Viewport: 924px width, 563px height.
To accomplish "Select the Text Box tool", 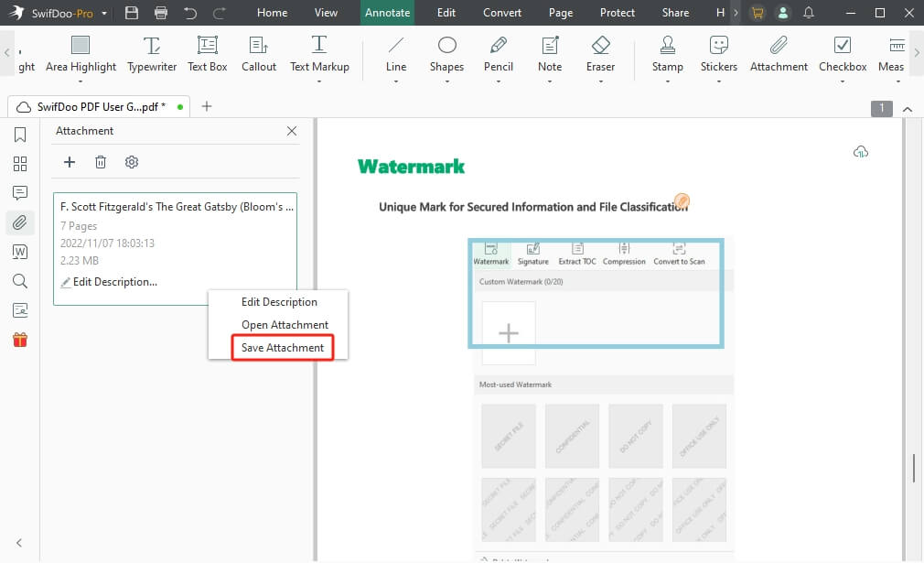I will coord(207,54).
